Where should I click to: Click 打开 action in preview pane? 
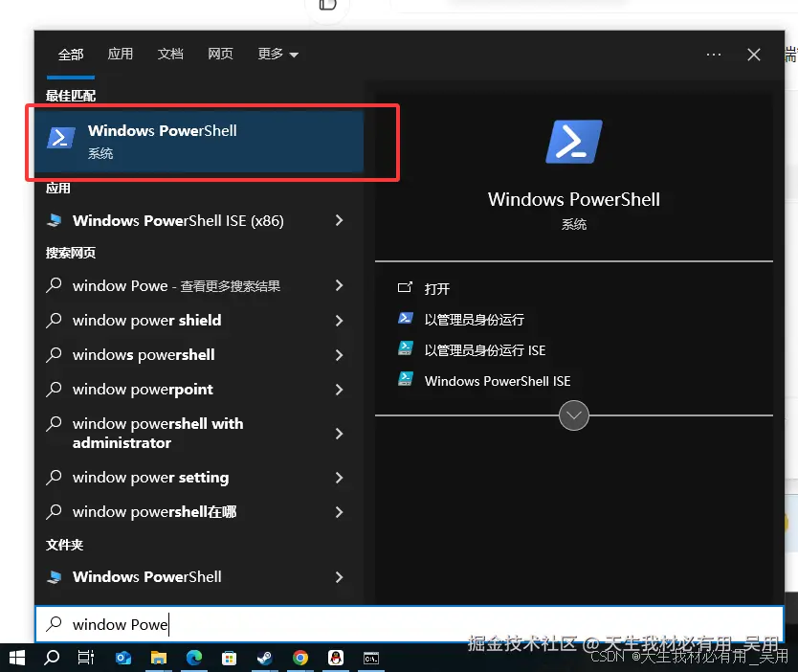[436, 289]
